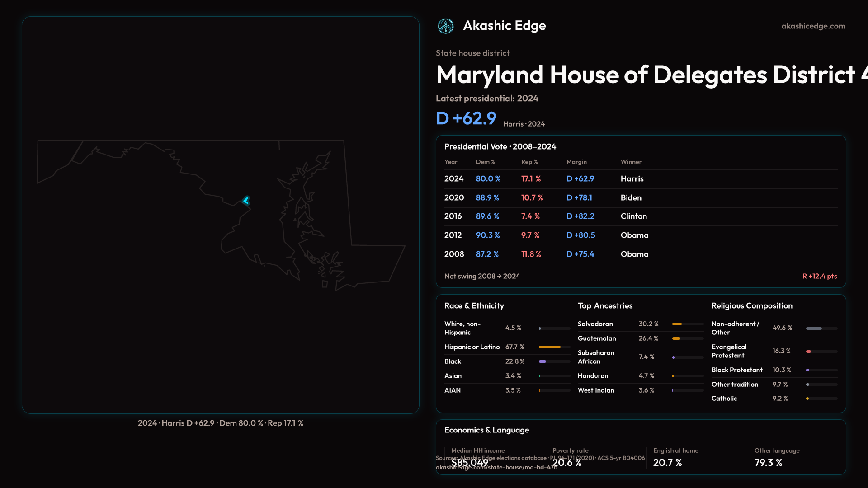Click the map caption below the map
The height and width of the screenshot is (488, 868).
(220, 423)
